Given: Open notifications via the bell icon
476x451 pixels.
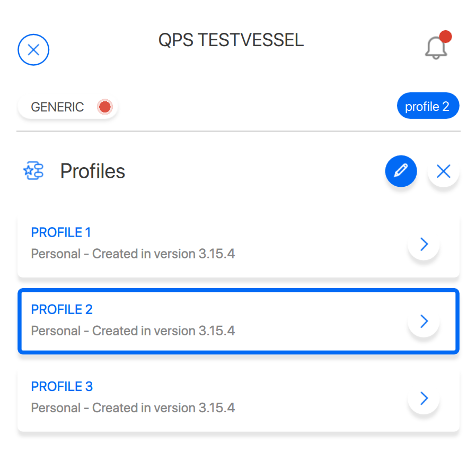Looking at the screenshot, I should point(436,49).
